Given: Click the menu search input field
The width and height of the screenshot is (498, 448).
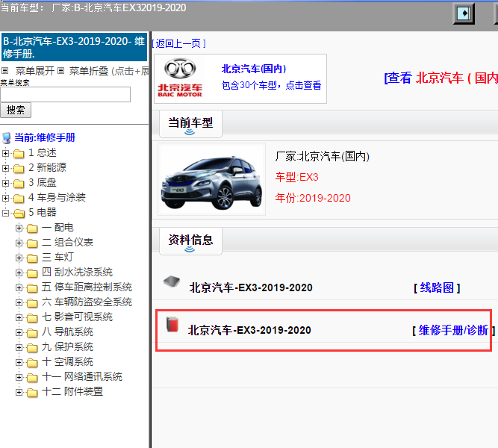Looking at the screenshot, I should point(66,94).
